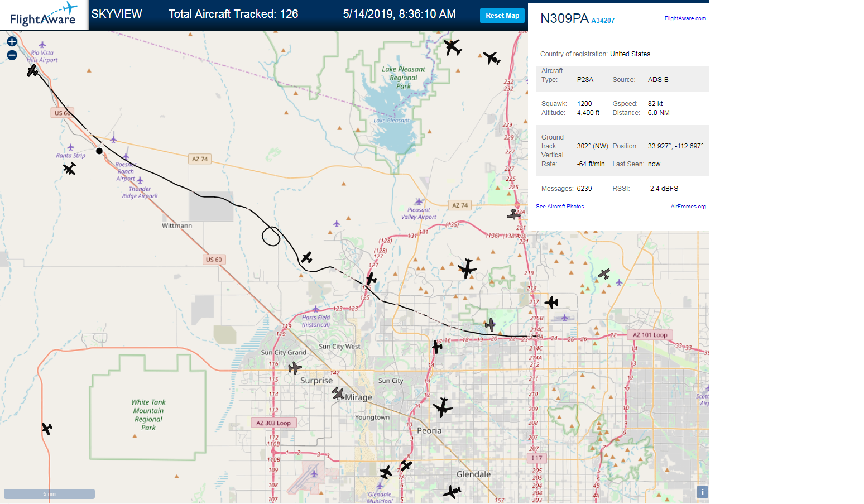This screenshot has width=864, height=504.
Task: Click the N309PA callsign heading
Action: (564, 18)
